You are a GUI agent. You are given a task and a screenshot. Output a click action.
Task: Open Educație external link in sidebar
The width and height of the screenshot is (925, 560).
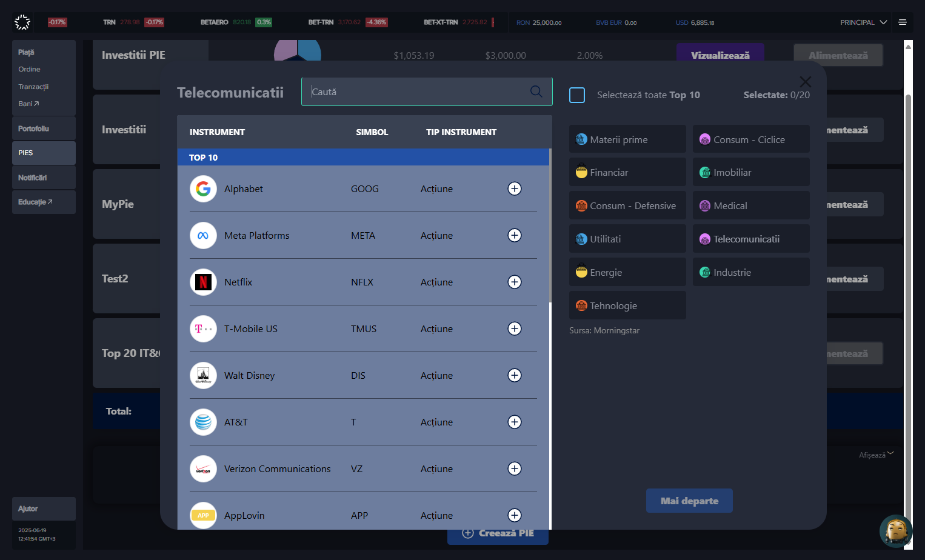pos(44,202)
